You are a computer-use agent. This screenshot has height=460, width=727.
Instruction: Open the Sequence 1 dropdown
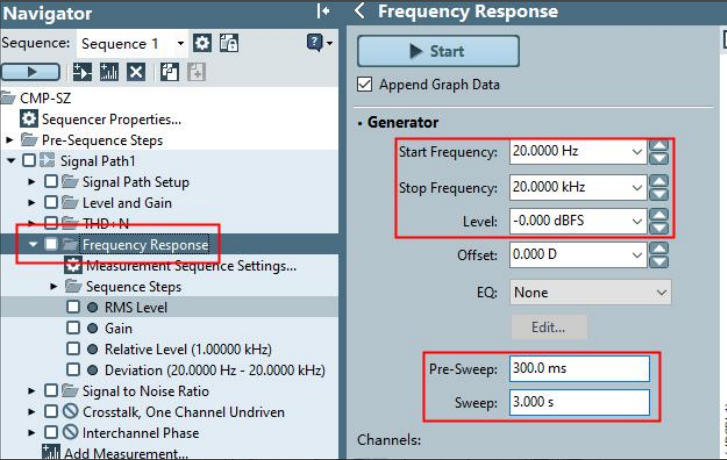[180, 44]
